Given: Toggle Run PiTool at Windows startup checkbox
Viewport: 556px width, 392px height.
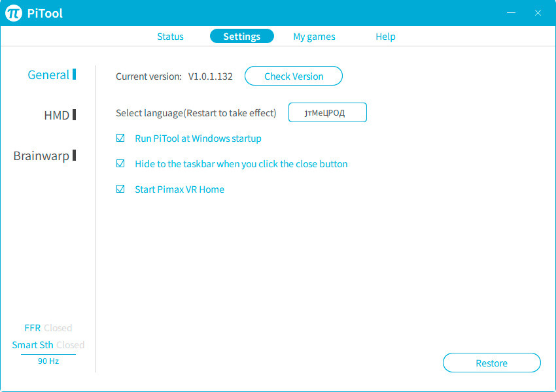Looking at the screenshot, I should pyautogui.click(x=120, y=138).
